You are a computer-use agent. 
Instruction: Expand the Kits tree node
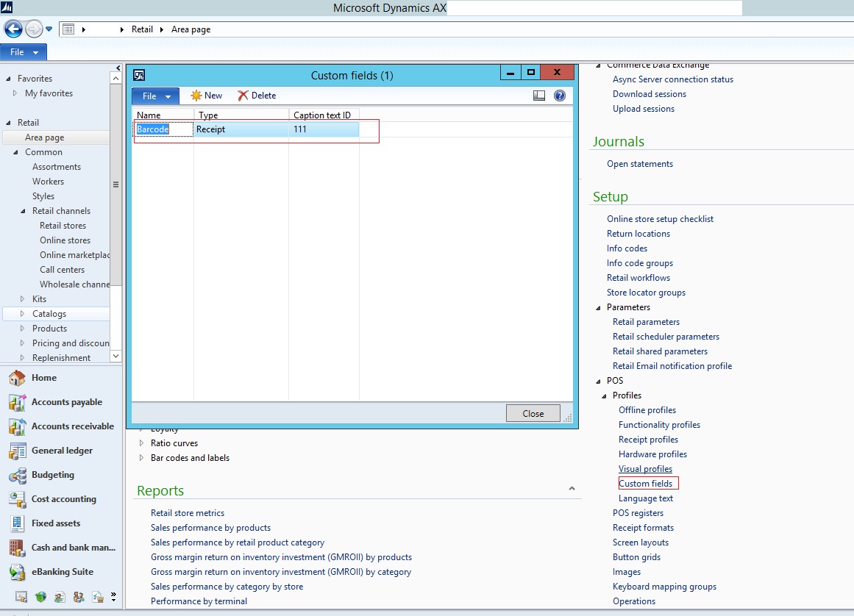click(23, 299)
